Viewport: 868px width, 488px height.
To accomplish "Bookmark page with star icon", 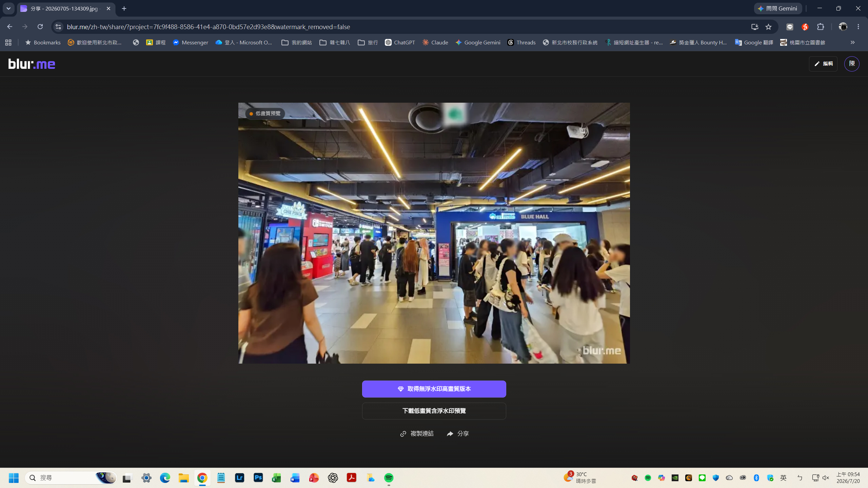I will tap(768, 27).
